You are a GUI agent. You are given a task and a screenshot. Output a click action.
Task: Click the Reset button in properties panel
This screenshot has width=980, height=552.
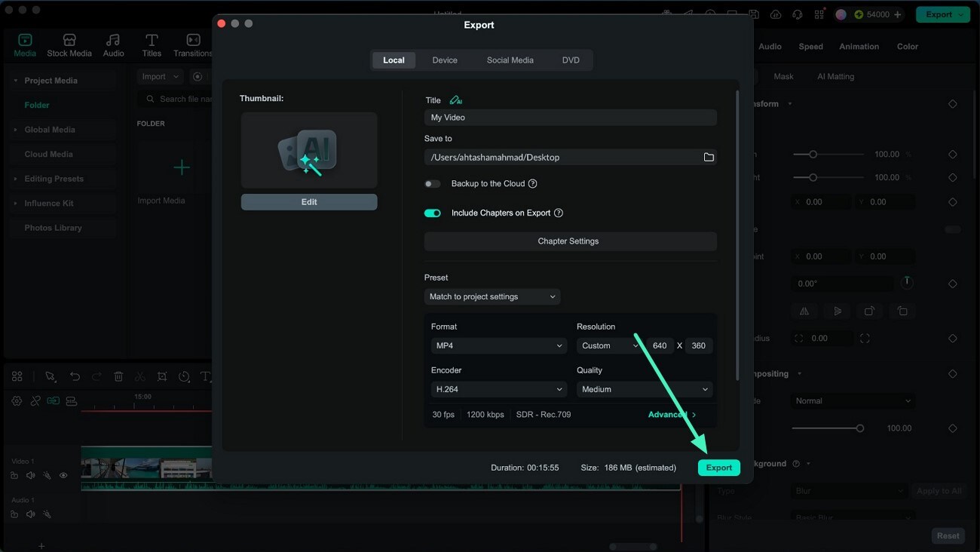tap(948, 536)
